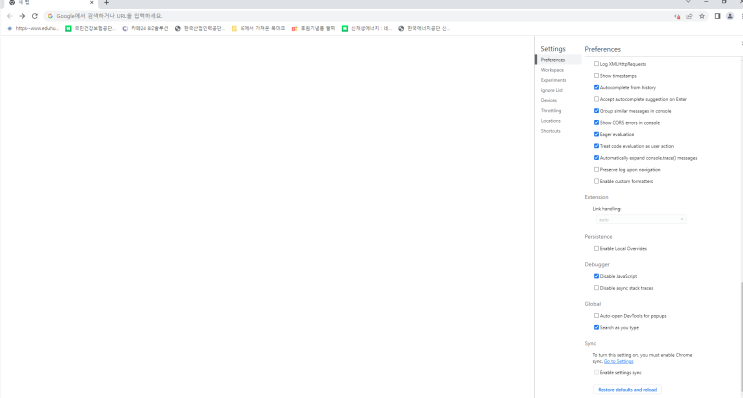Disable Eager evaluation checkbox
This screenshot has width=743, height=398.
click(597, 134)
